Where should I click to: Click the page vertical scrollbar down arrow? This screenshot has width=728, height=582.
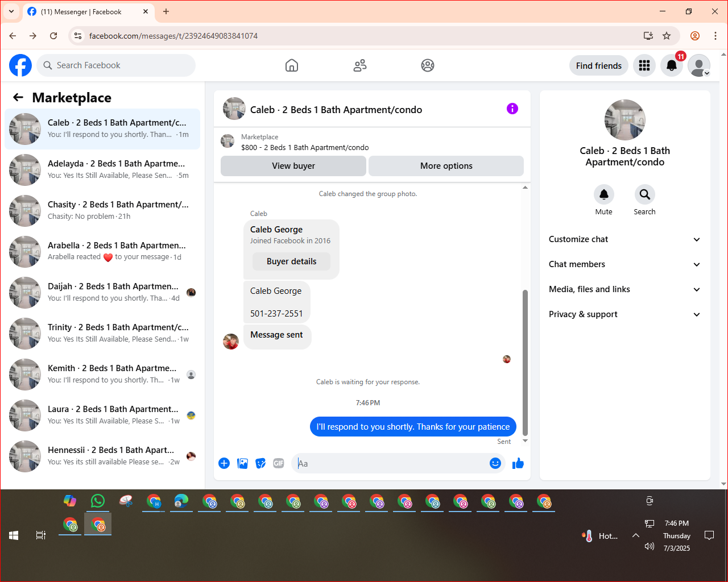(723, 484)
